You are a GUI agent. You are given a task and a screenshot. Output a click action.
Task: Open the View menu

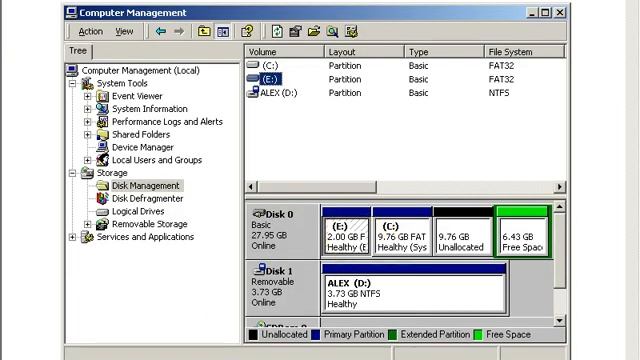pos(124,31)
